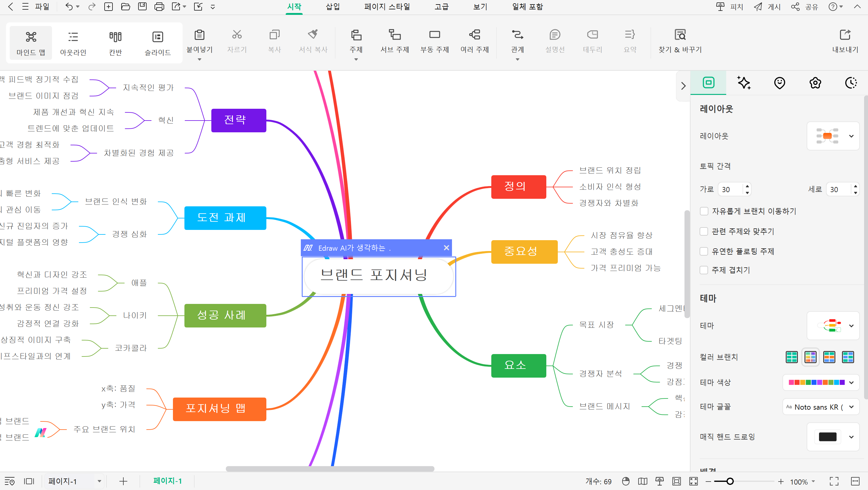
Task: Open the 파일 menu
Action: 36,7
